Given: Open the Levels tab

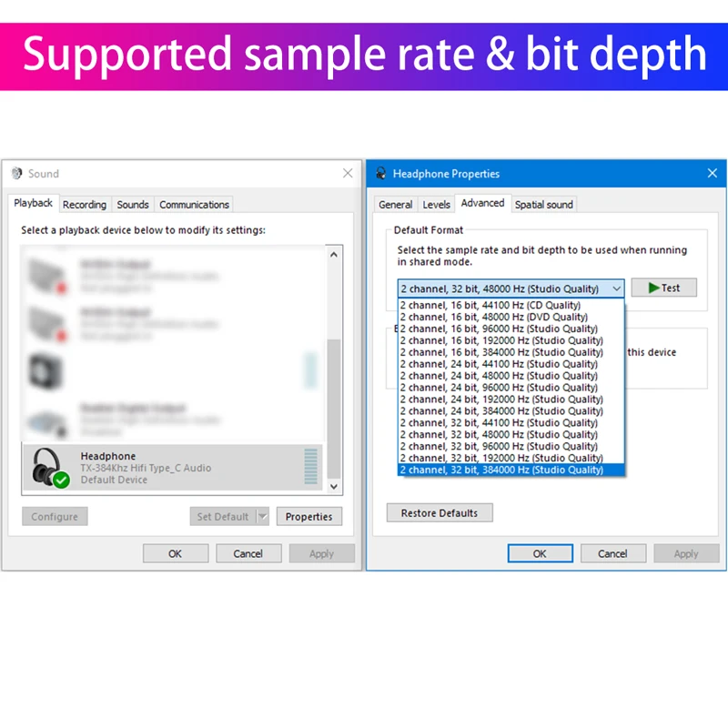Looking at the screenshot, I should 437,205.
